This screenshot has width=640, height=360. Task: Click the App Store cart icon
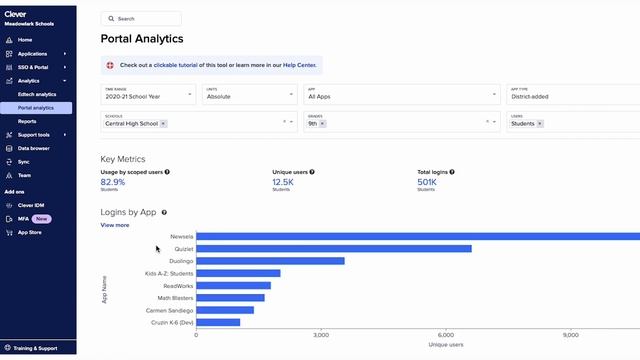(x=9, y=232)
